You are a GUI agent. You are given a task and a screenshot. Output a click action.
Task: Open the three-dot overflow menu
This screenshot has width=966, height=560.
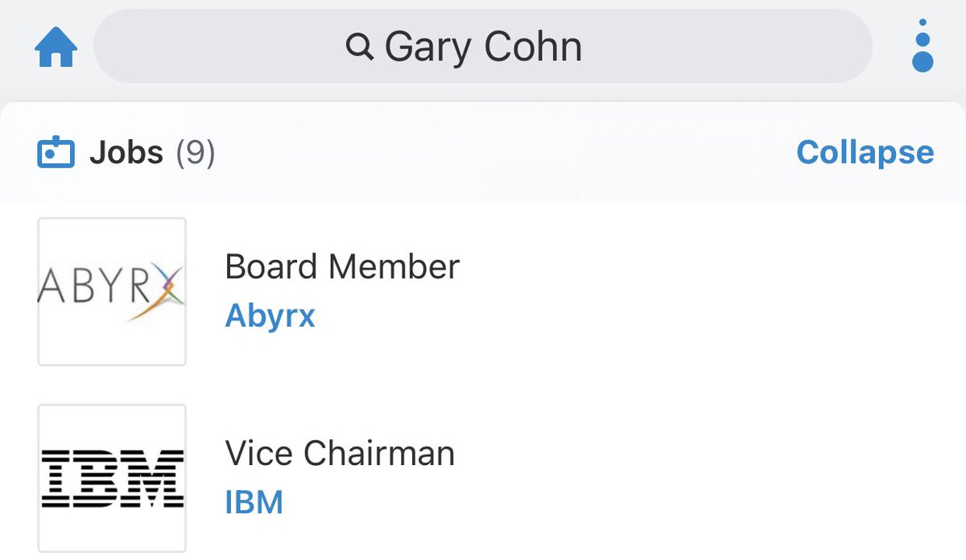pos(922,47)
